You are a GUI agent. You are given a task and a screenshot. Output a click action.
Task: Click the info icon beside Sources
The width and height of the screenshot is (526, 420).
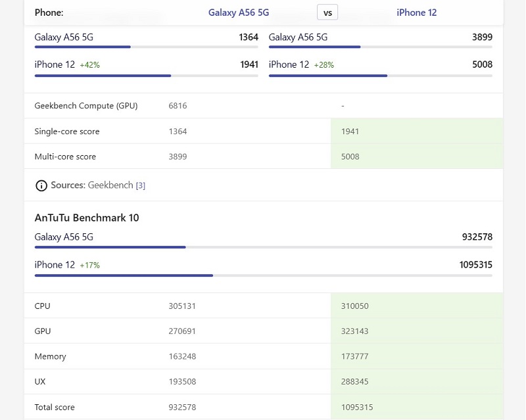tap(41, 185)
